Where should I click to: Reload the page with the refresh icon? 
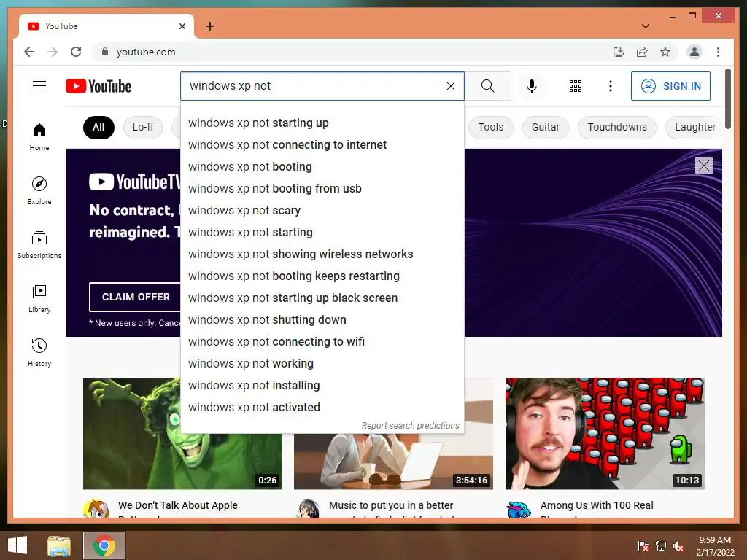pos(76,52)
